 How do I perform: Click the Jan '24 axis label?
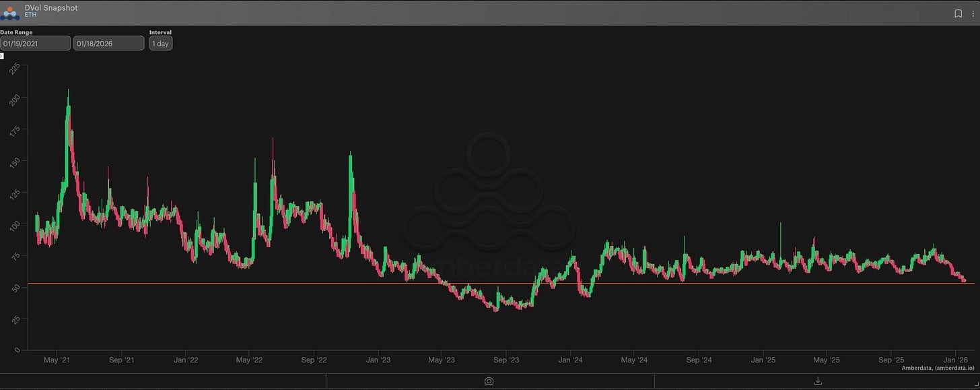point(570,360)
